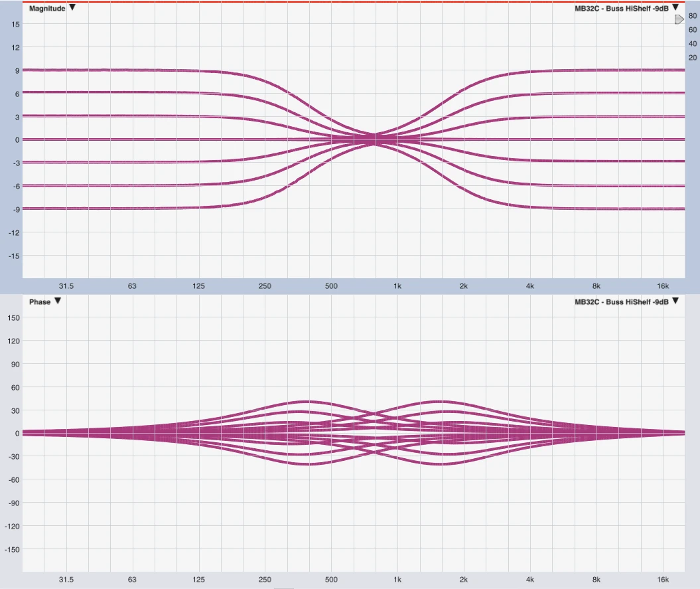Image resolution: width=700 pixels, height=589 pixels.
Task: Open the Magnitude graph type dropdown arrow
Action: [x=72, y=8]
